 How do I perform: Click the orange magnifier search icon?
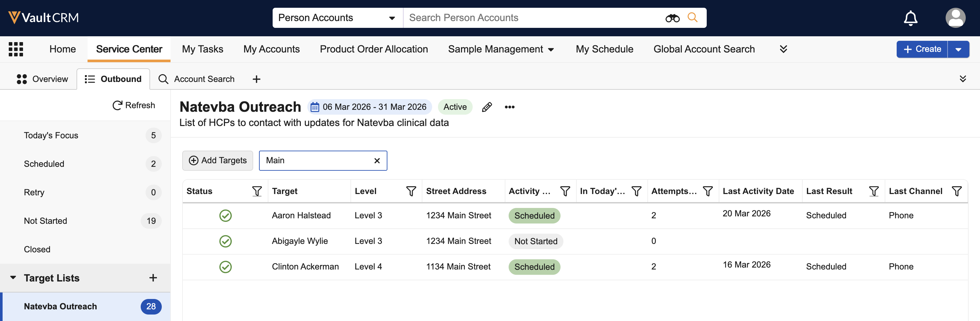[x=692, y=17]
